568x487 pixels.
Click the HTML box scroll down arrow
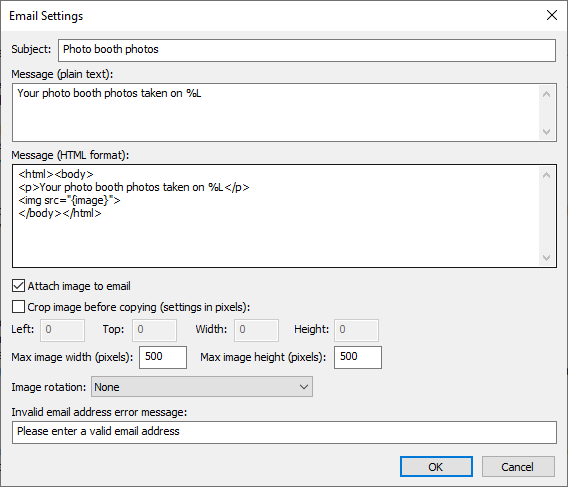click(547, 258)
